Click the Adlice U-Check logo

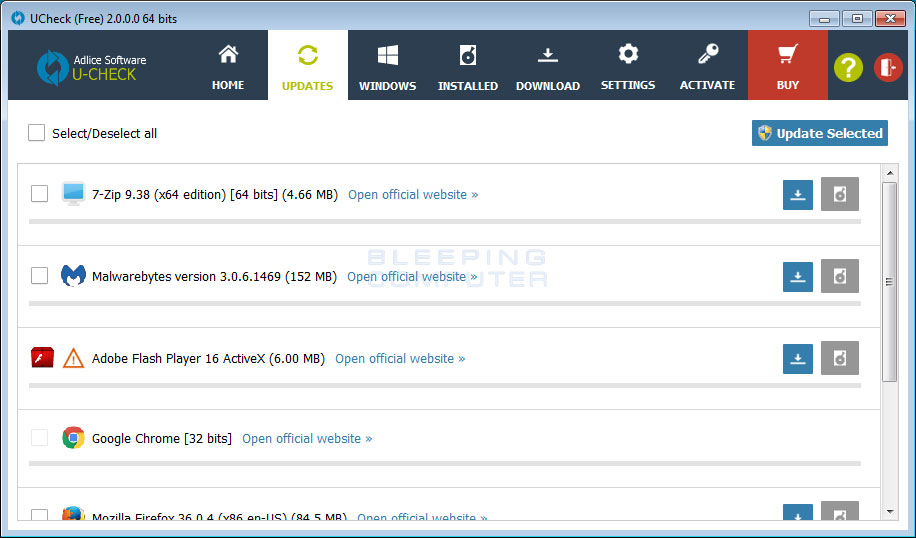tap(92, 67)
